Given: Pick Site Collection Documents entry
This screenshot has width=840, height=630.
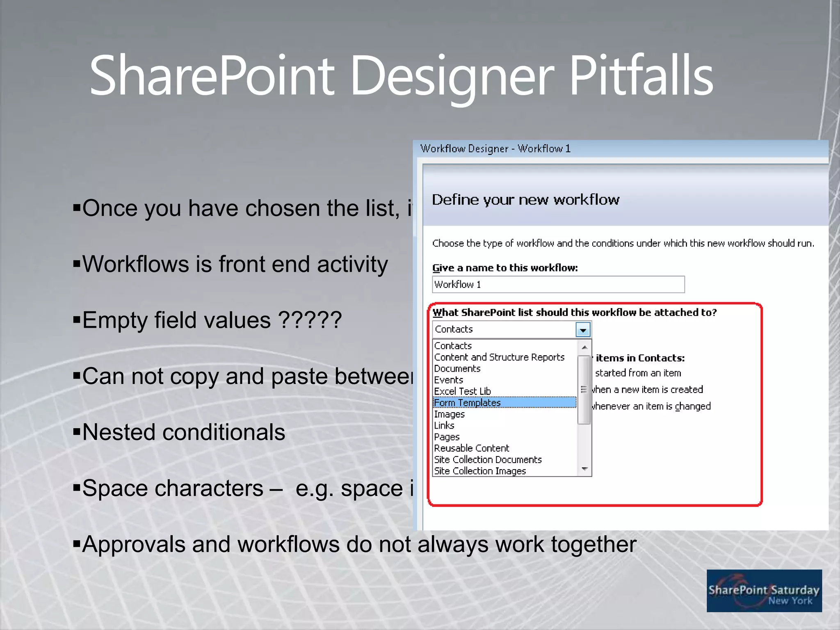Looking at the screenshot, I should 488,460.
